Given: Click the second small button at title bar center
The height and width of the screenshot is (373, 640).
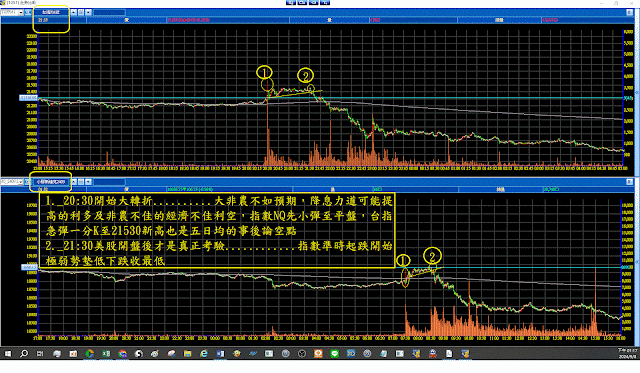Looking at the screenshot, I should pyautogui.click(x=302, y=2).
